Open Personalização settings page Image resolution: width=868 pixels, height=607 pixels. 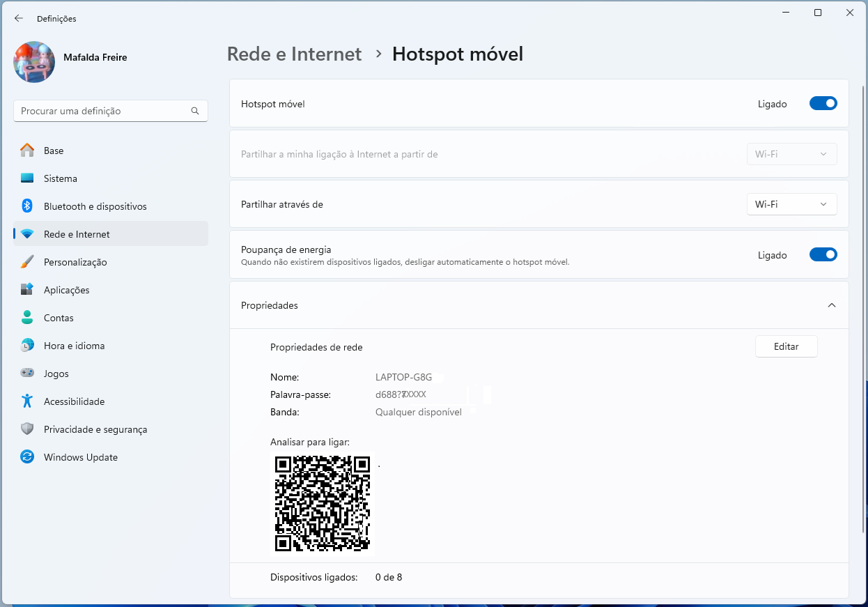click(75, 262)
